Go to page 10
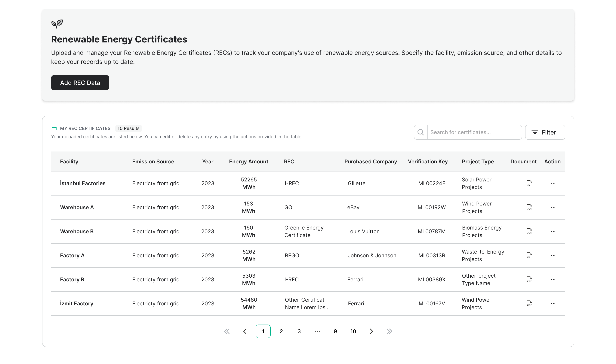Screen dimensions: 616x364 (353, 331)
